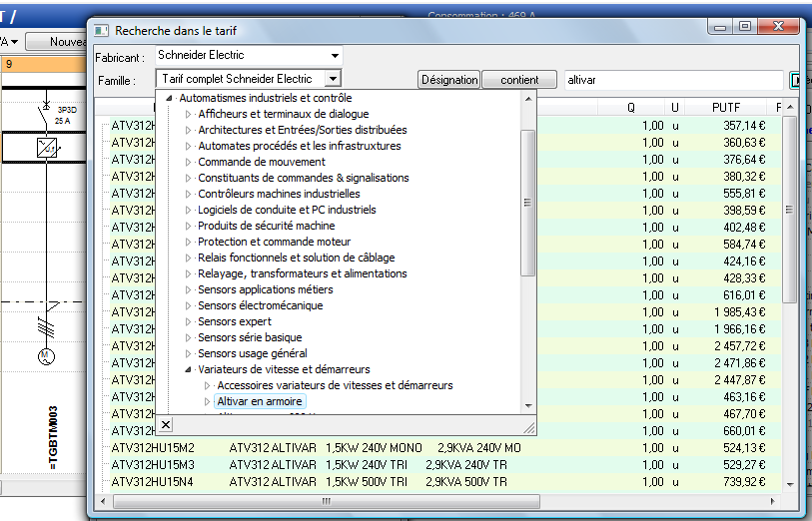
Task: Click the results horizontal scrollbar thumb
Action: (x=327, y=501)
